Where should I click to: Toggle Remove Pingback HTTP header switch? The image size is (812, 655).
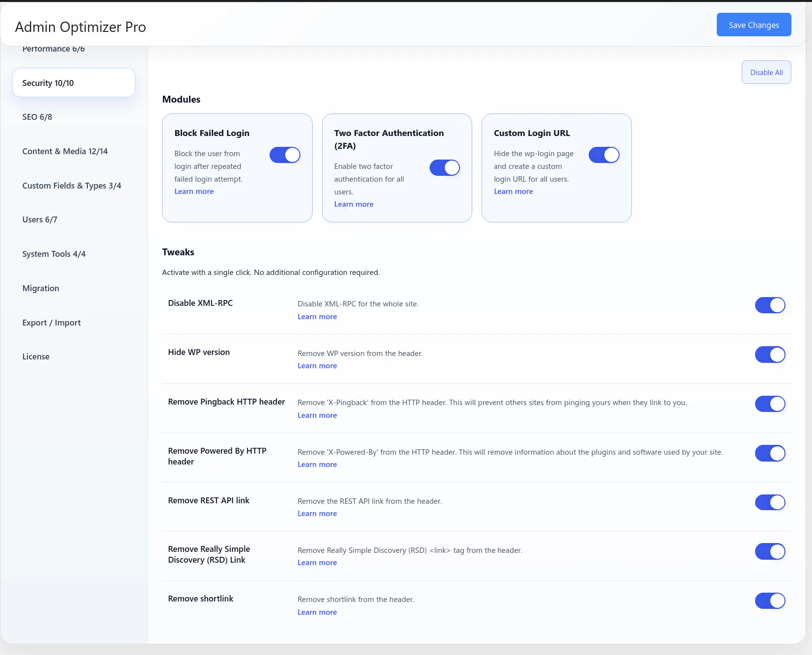point(770,404)
